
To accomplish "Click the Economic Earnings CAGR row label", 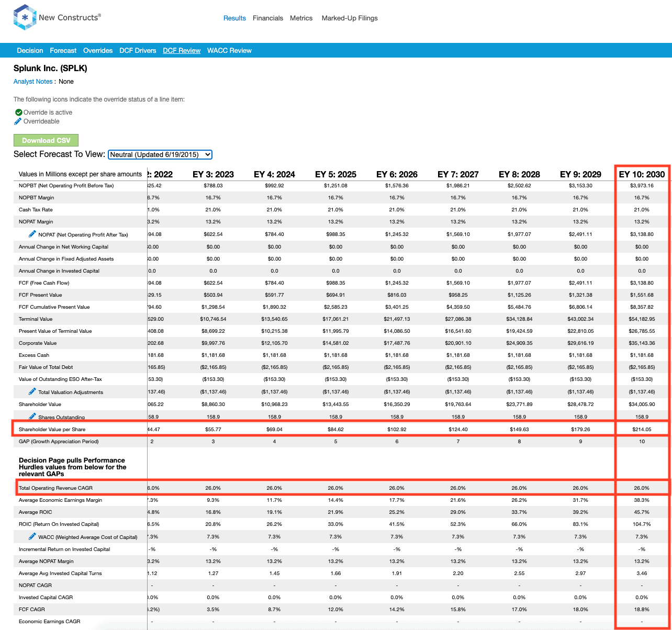I will pyautogui.click(x=50, y=622).
